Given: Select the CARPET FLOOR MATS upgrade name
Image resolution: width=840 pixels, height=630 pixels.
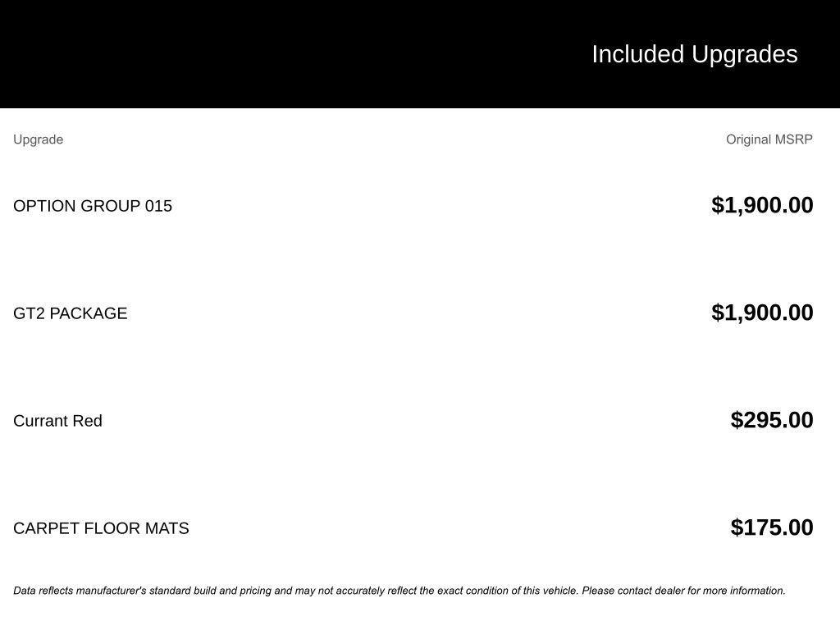Looking at the screenshot, I should 101,528.
